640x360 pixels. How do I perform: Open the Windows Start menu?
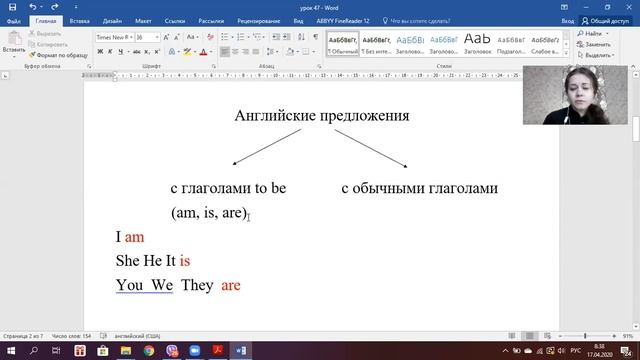(x=11, y=351)
